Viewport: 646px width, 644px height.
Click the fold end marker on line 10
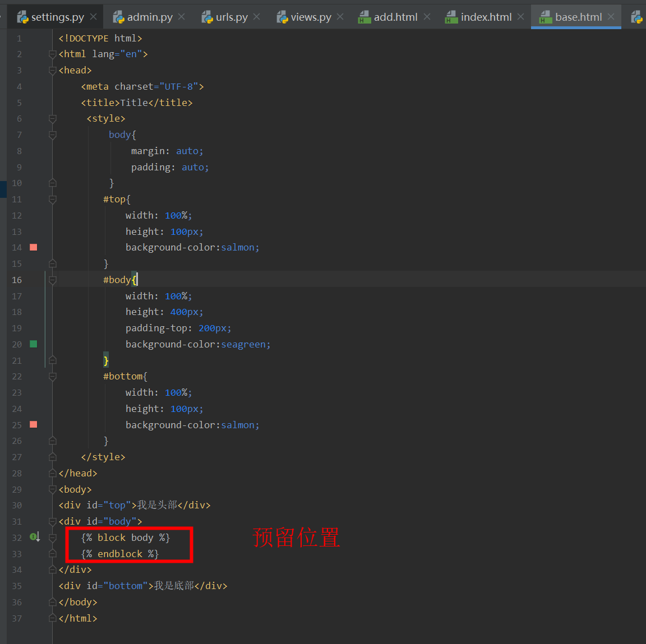[x=52, y=182]
